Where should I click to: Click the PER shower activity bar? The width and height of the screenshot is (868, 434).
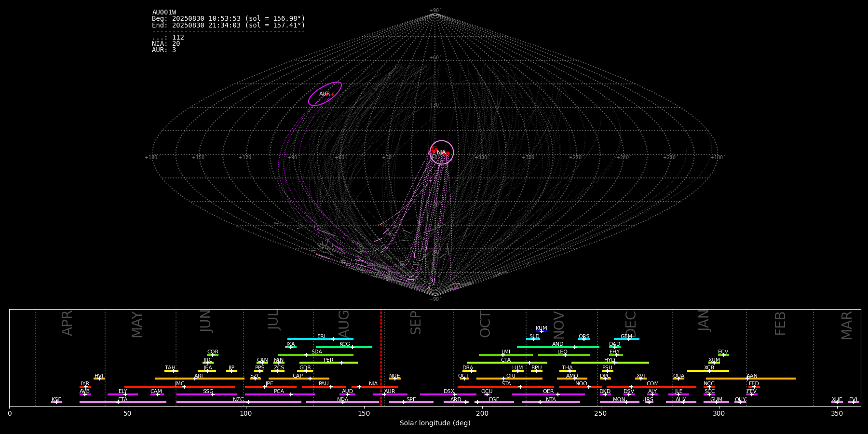(328, 363)
